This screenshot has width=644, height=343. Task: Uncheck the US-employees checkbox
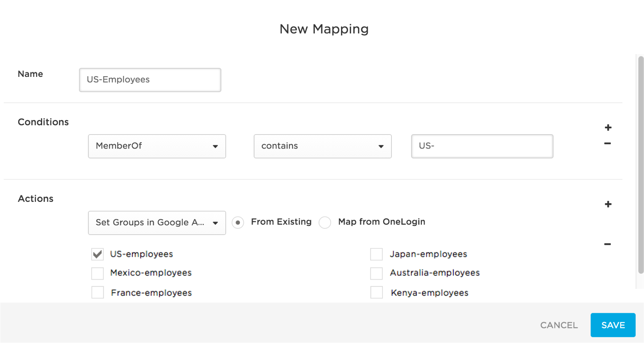click(x=97, y=254)
